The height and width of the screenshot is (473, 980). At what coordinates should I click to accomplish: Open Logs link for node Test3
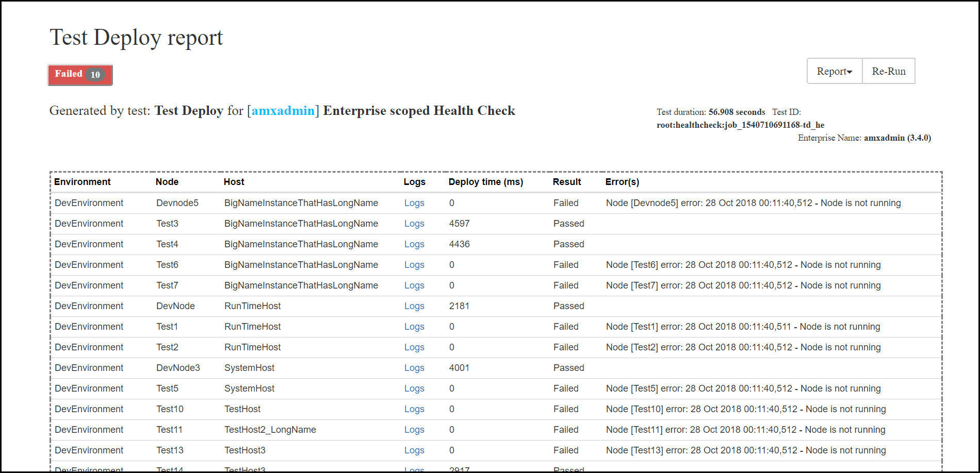(x=414, y=224)
